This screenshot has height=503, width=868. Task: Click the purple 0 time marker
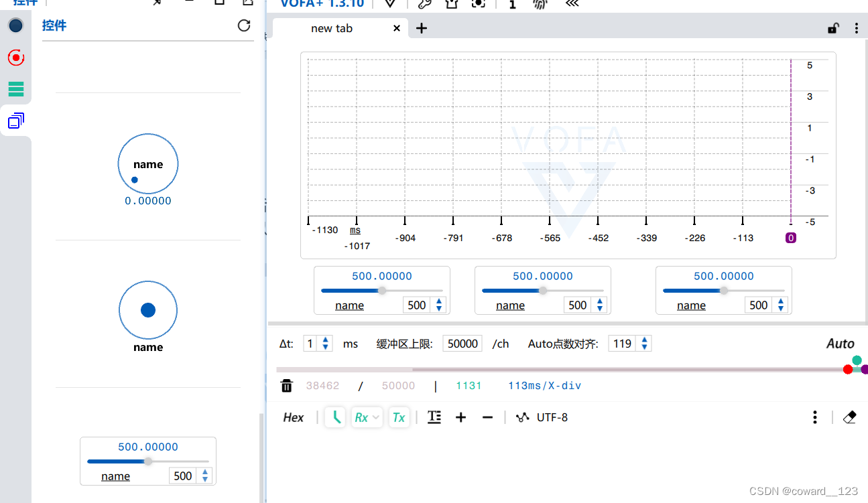(x=791, y=238)
